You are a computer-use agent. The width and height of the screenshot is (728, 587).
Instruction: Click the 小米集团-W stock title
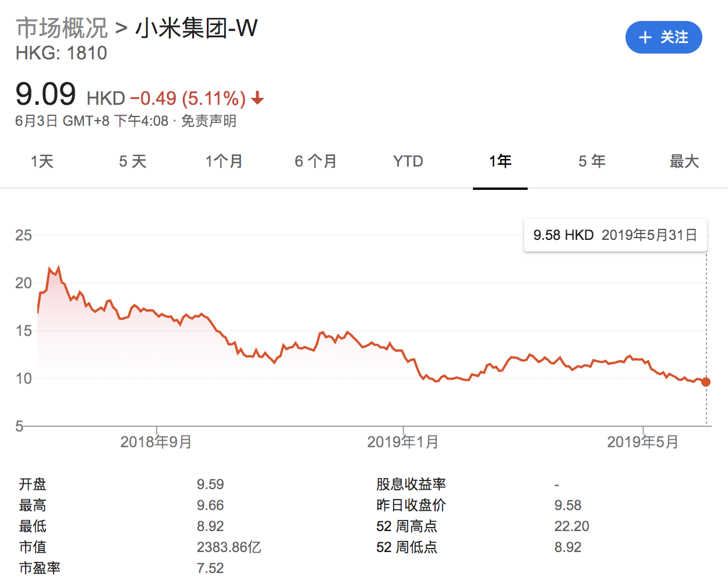click(196, 28)
